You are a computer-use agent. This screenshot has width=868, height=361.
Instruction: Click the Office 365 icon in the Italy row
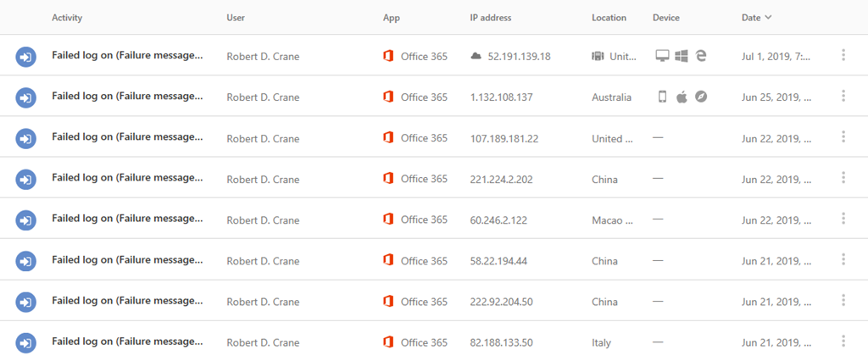(388, 342)
